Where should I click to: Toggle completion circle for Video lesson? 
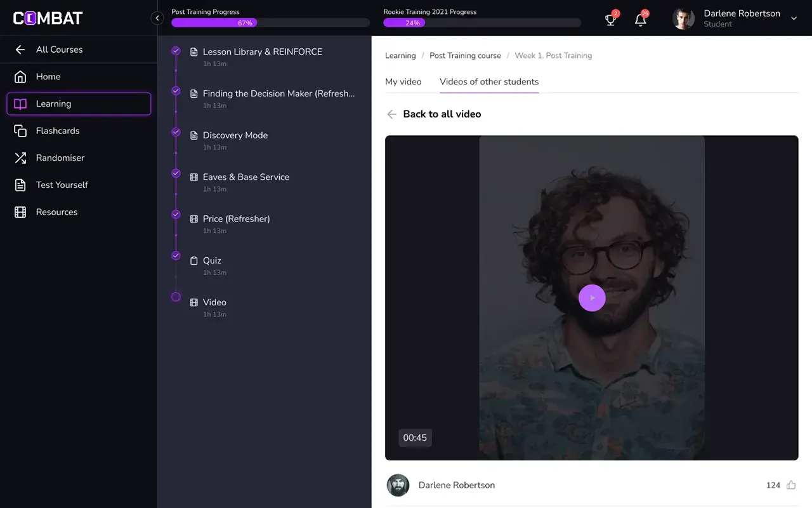point(176,297)
